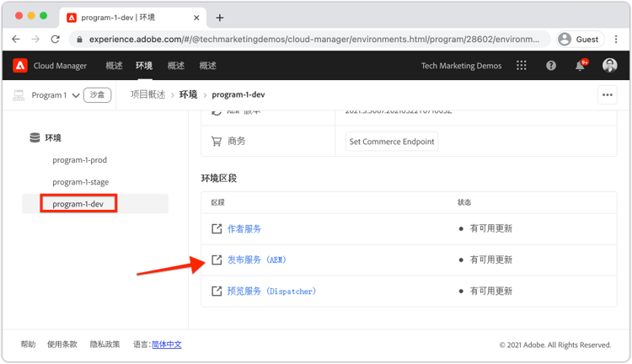Click the external link icon for 预览服务 (Dispatcher)

(x=217, y=291)
